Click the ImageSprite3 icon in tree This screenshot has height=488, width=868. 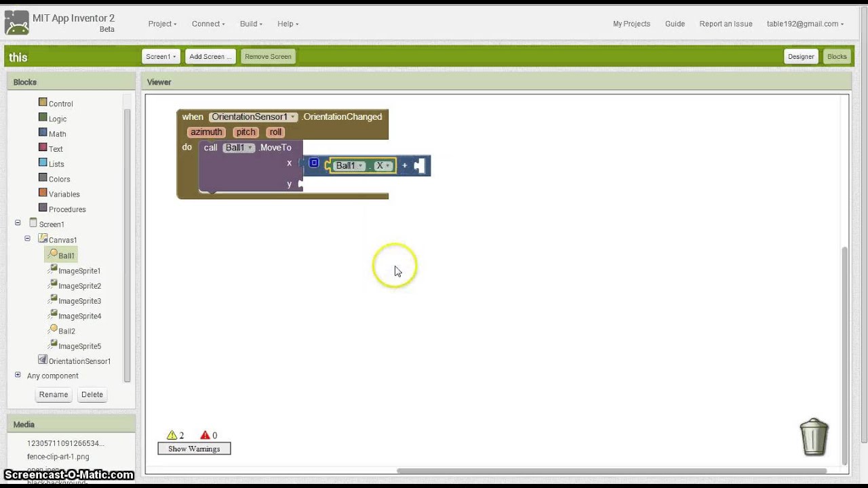click(52, 300)
